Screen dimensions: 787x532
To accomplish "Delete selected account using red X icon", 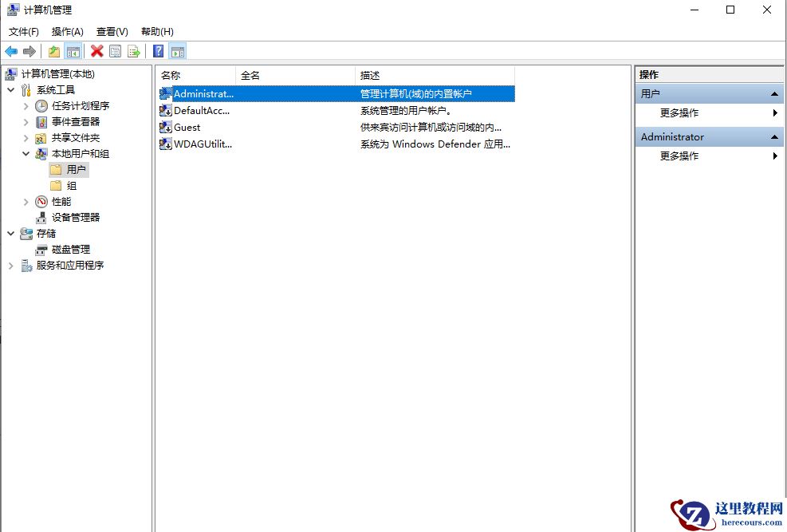I will (x=96, y=51).
